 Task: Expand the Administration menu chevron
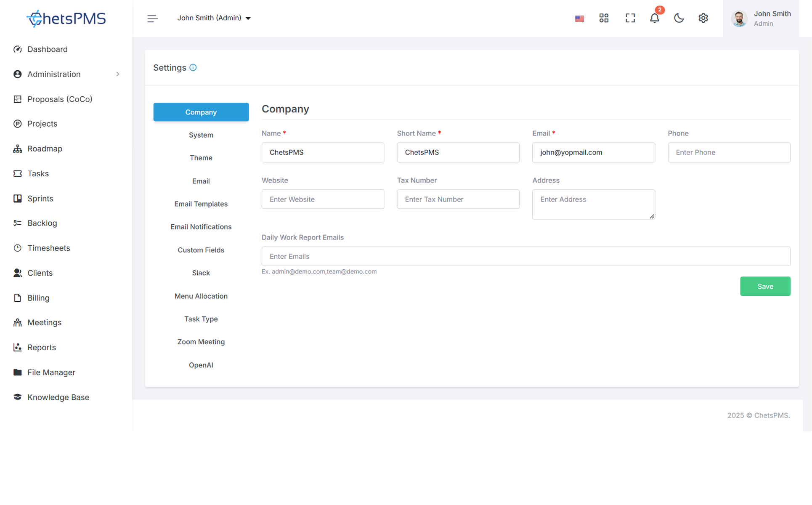tap(118, 74)
